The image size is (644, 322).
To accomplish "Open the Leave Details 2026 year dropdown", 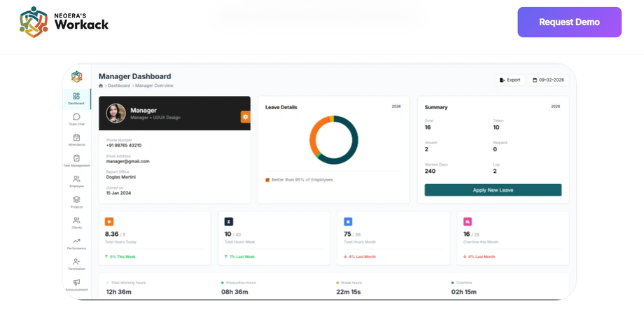I will click(396, 106).
